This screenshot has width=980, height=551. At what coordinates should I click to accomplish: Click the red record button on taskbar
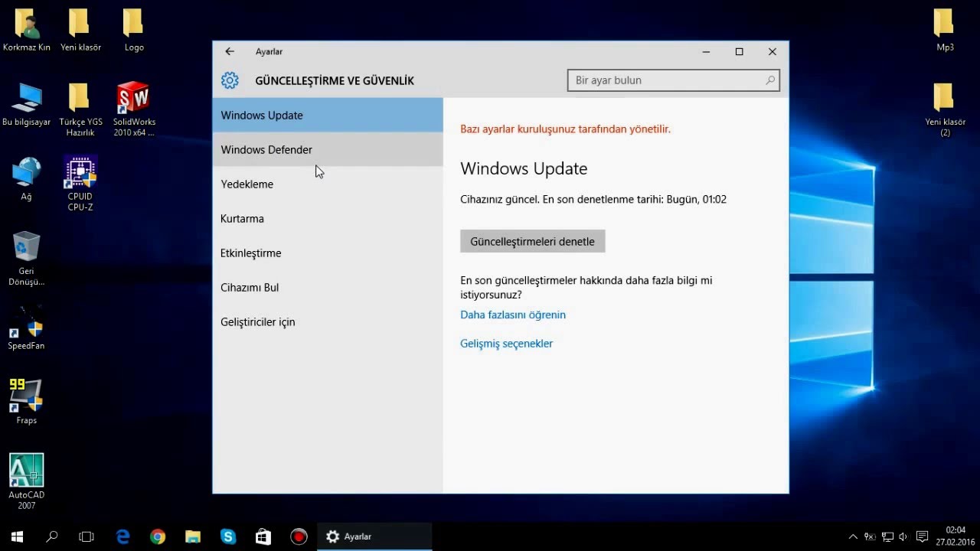(x=299, y=537)
